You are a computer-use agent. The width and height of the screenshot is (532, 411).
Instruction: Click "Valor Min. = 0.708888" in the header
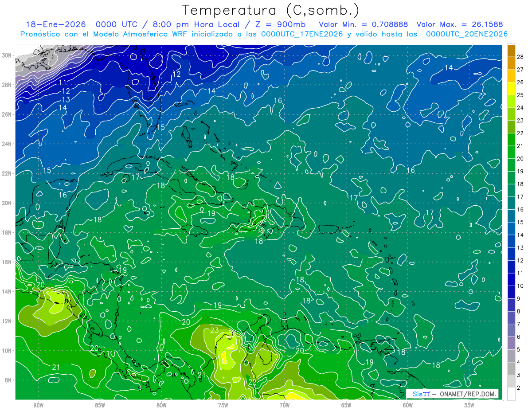tap(363, 24)
